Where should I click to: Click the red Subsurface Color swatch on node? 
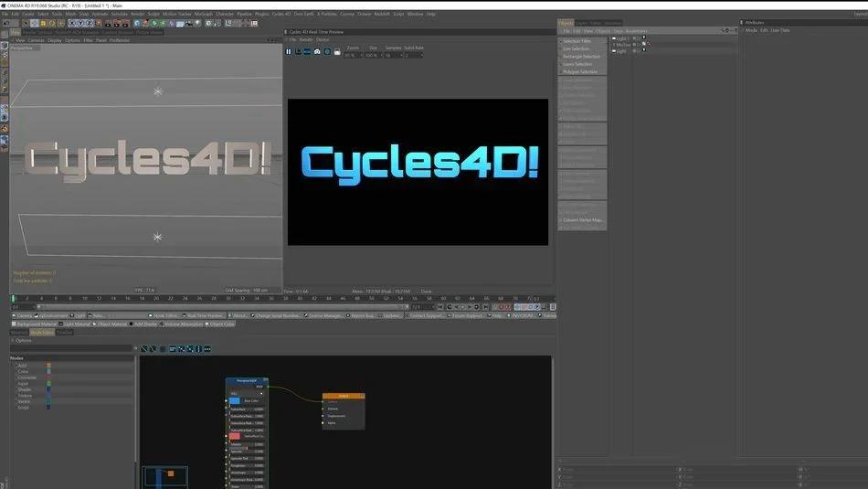(x=235, y=436)
